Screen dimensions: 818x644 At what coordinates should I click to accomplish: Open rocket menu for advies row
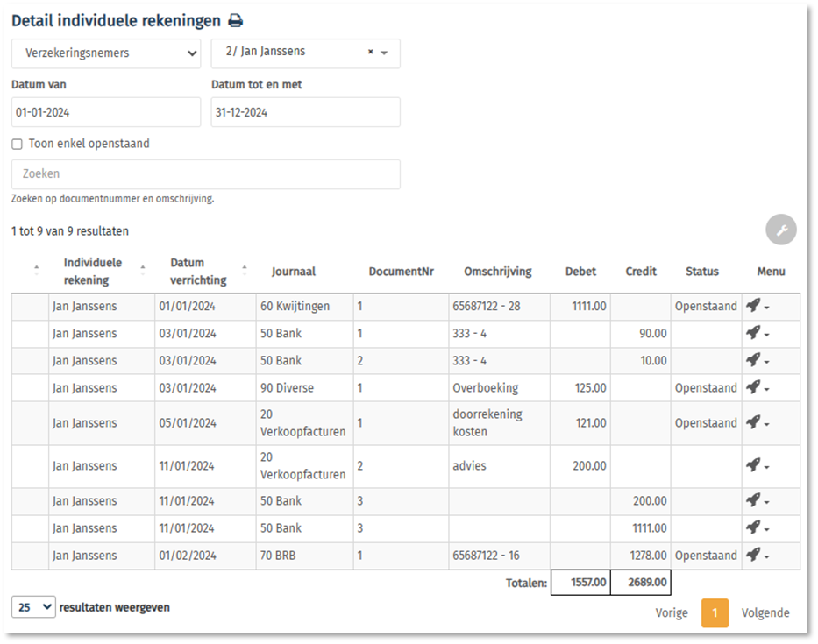click(x=757, y=465)
